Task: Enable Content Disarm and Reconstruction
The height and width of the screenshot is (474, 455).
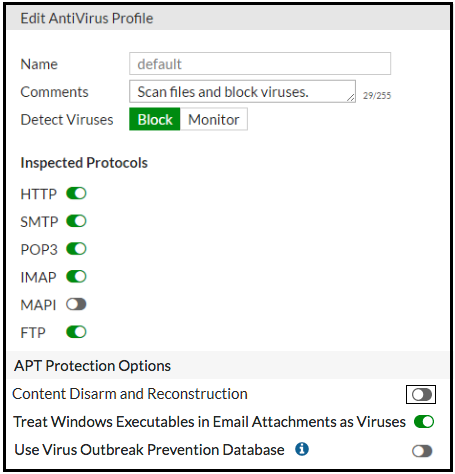Action: (x=422, y=395)
